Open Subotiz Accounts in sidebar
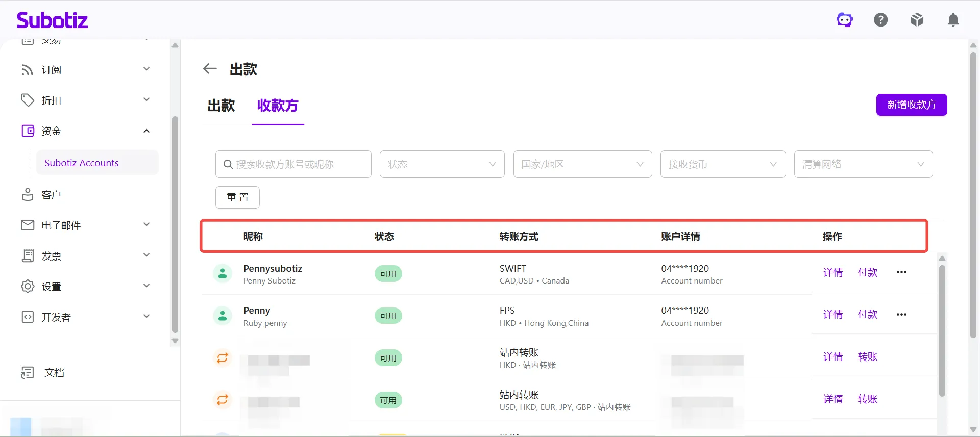The height and width of the screenshot is (437, 980). click(97, 163)
